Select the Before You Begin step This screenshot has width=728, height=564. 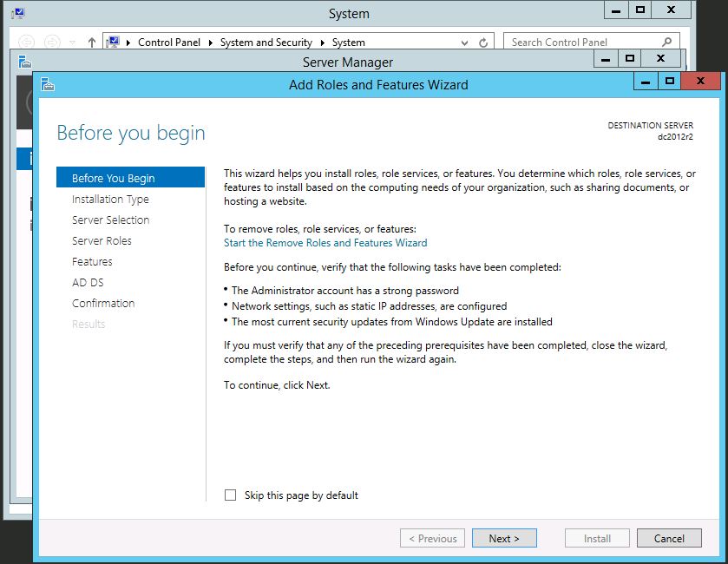point(130,177)
